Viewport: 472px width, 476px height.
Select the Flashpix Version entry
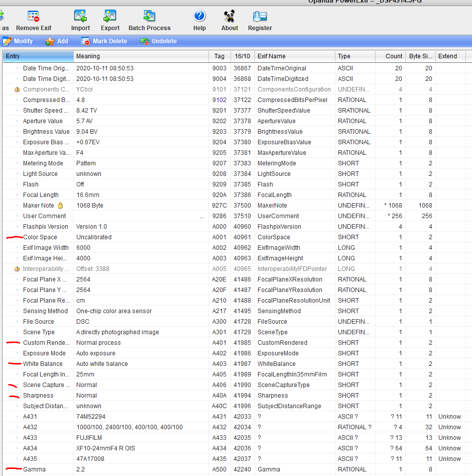pos(46,227)
